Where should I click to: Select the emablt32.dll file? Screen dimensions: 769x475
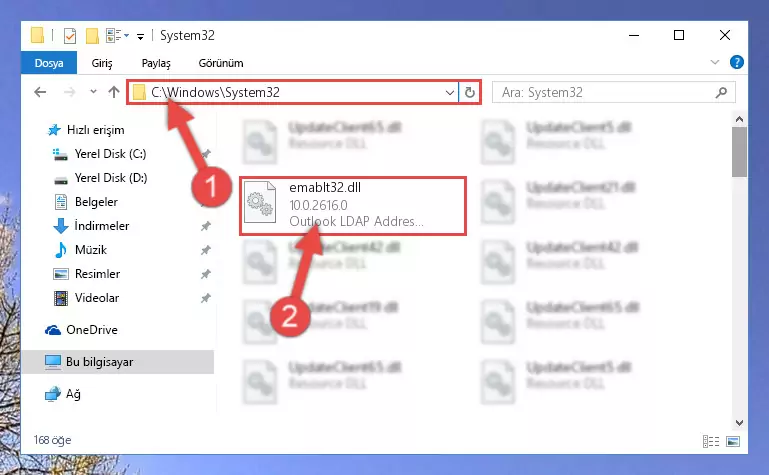pyautogui.click(x=353, y=206)
